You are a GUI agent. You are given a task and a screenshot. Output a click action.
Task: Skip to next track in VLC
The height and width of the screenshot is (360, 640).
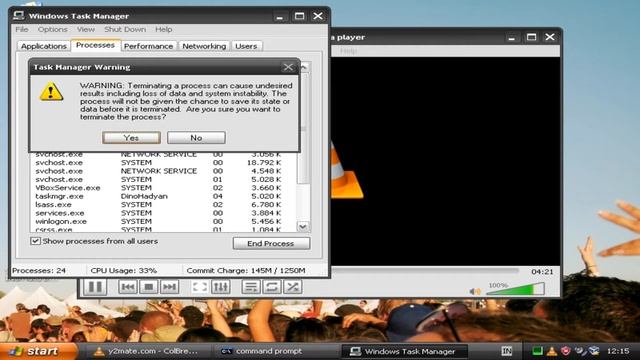(x=169, y=287)
